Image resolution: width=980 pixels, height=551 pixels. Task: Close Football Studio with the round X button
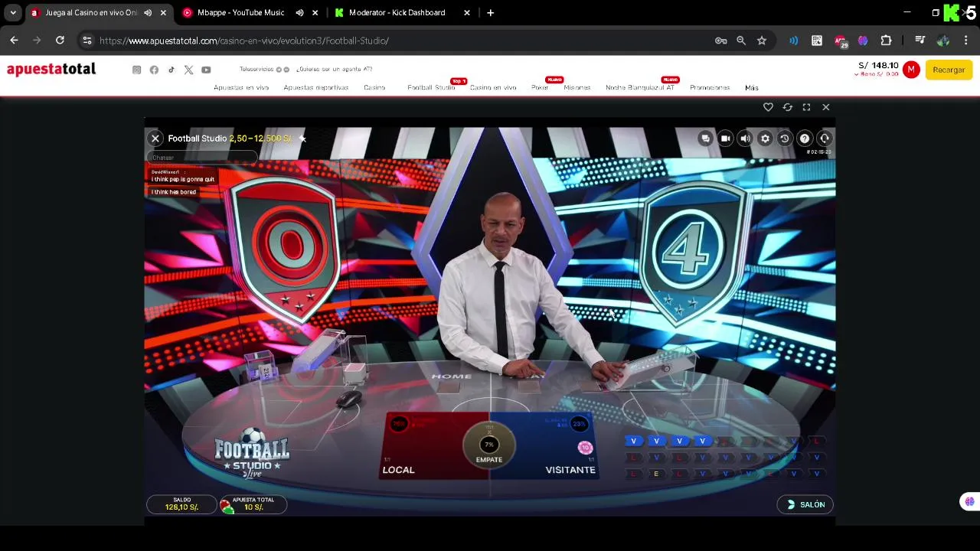point(155,139)
